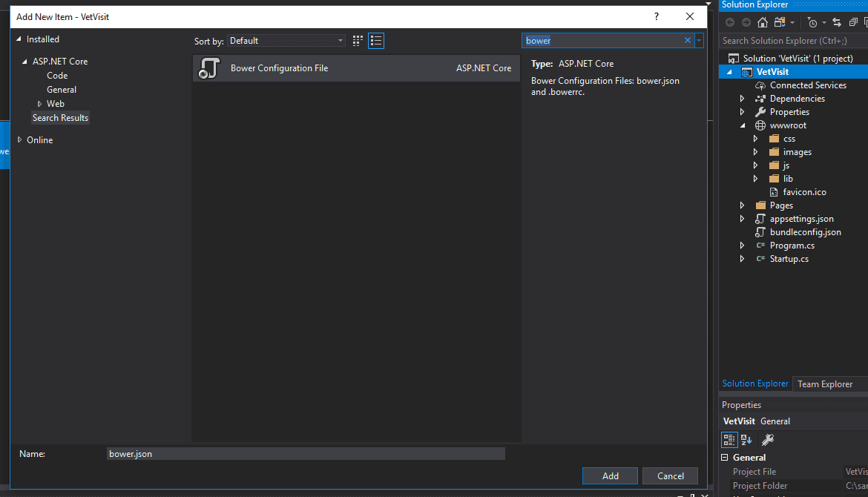Open the Pending Changes Filter dropdown arrow
The image size is (868, 497).
pos(823,23)
